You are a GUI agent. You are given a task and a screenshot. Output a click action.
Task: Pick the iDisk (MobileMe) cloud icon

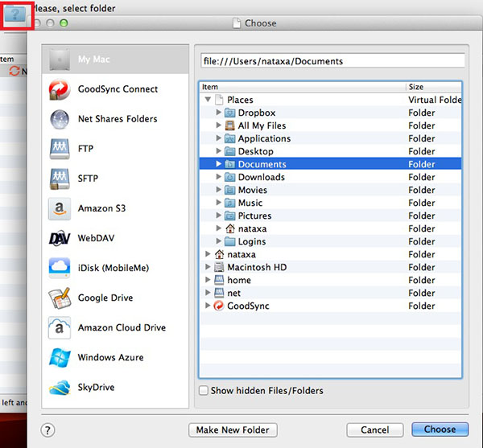click(60, 268)
